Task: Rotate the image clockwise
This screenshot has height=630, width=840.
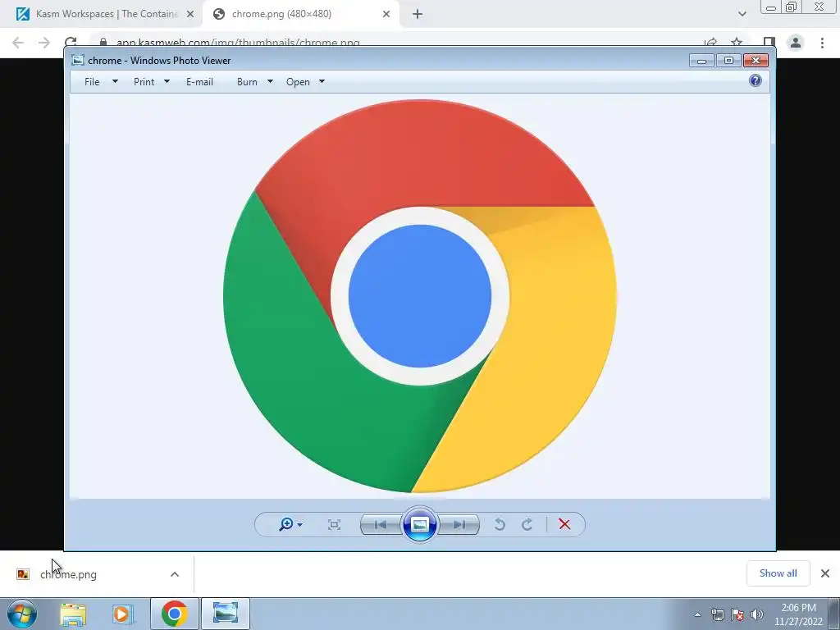Action: tap(527, 524)
